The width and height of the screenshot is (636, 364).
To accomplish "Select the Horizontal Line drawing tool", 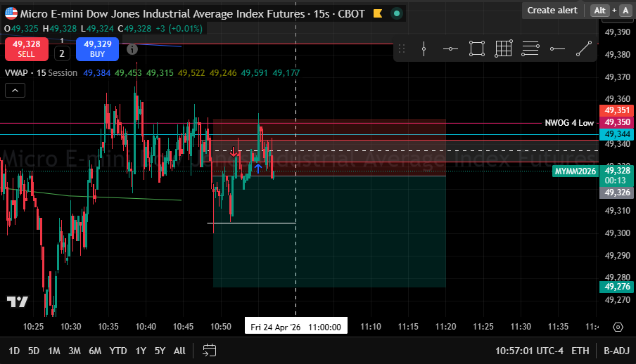I will pyautogui.click(x=450, y=49).
